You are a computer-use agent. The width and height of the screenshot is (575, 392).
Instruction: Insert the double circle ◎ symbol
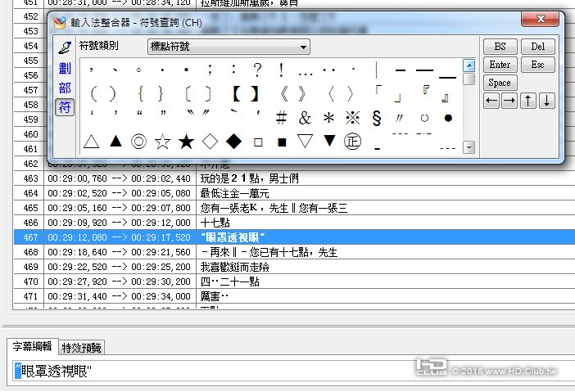pyautogui.click(x=138, y=142)
